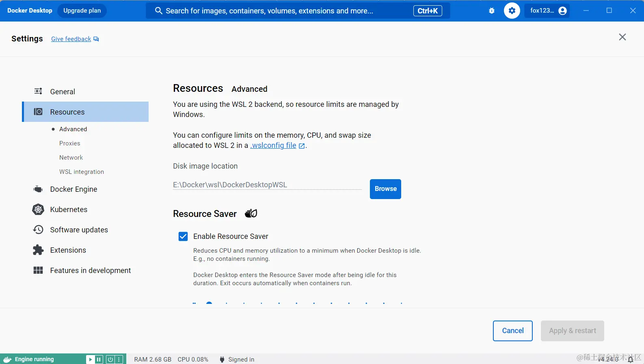Click the Software updates history icon
Screen dimensions: 644x364
coord(38,230)
